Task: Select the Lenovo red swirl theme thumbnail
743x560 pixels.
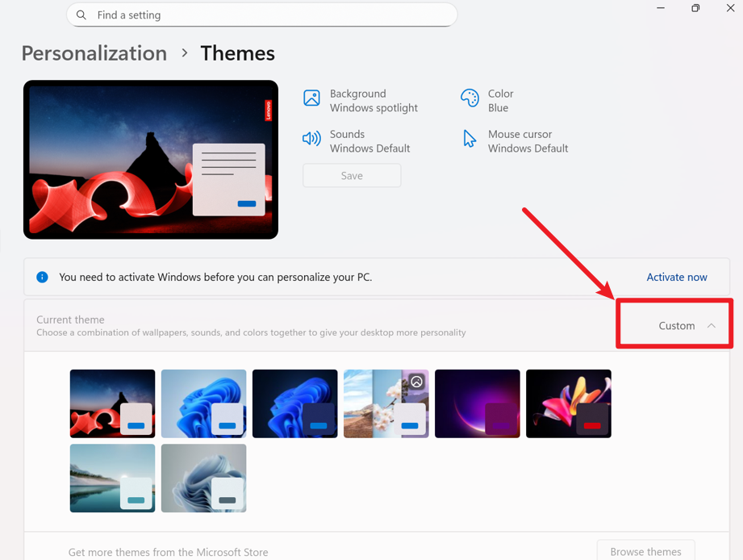Action: [112, 403]
